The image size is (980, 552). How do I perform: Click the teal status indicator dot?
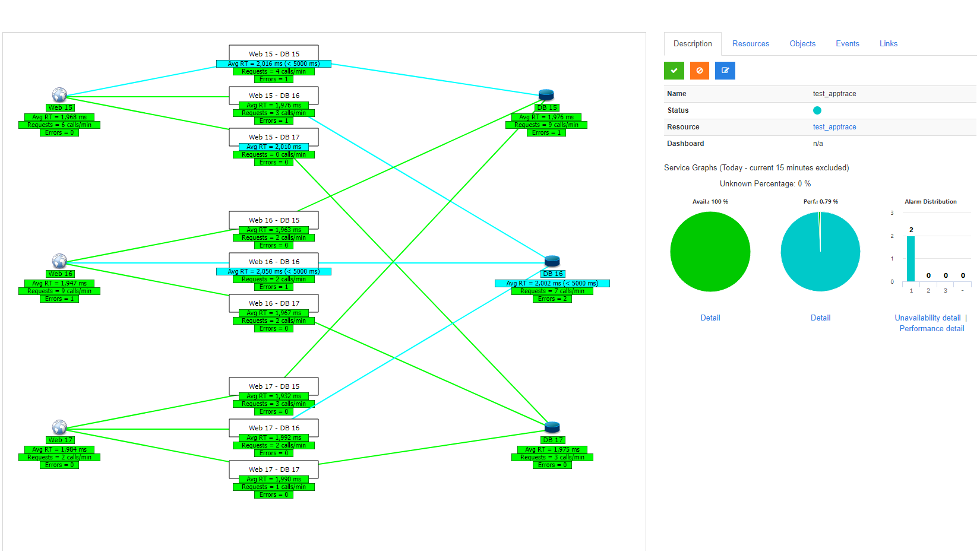coord(817,110)
